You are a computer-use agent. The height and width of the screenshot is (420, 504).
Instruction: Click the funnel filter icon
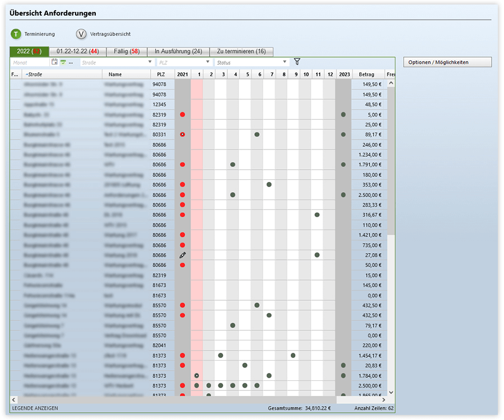pyautogui.click(x=297, y=62)
